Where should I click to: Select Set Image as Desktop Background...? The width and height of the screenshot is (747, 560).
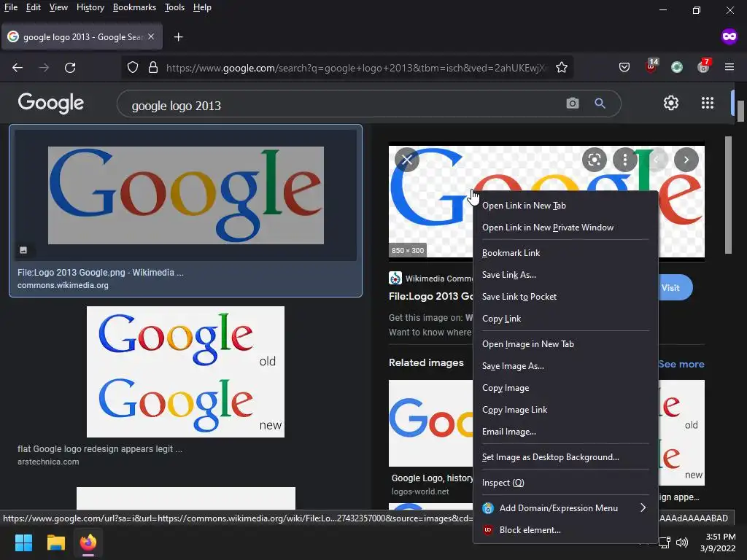[565, 457]
